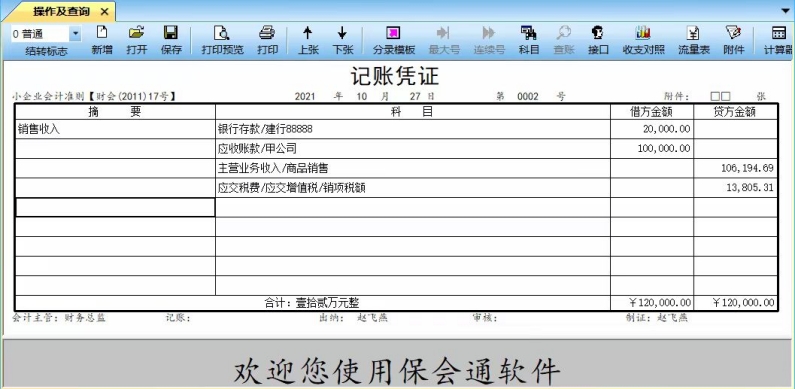Select the empty summary cell on row five
Viewport: 795px width, 389px height.
115,207
